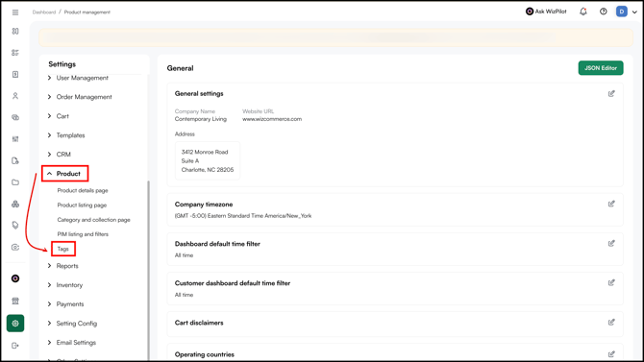Click the D user avatar
Viewport: 644px width, 362px height.
(x=621, y=12)
